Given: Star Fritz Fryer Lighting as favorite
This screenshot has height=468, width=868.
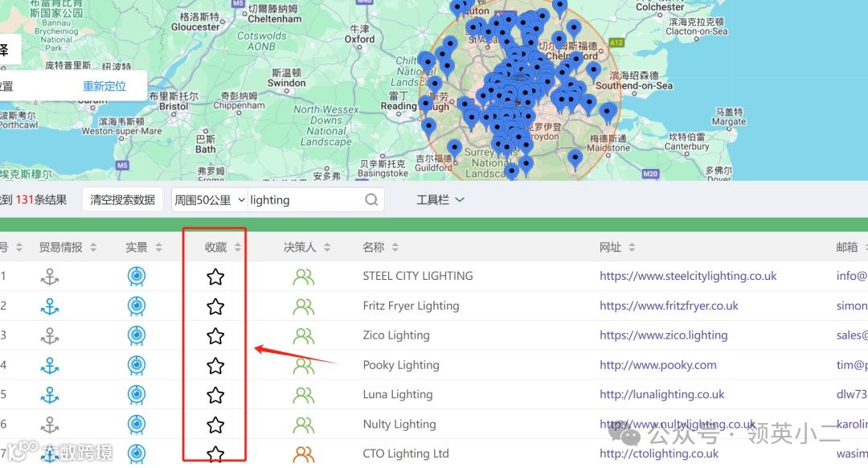Looking at the screenshot, I should point(215,306).
